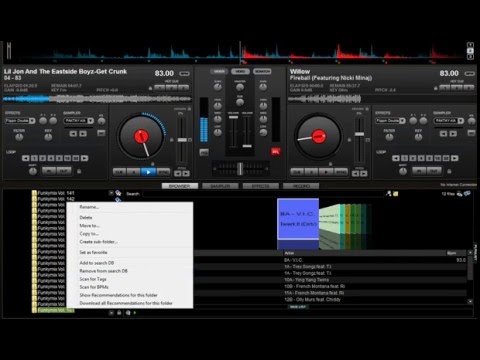Image resolution: width=480 pixels, height=360 pixels.
Task: Open the right deck Effects dropdown
Action: pos(390,121)
